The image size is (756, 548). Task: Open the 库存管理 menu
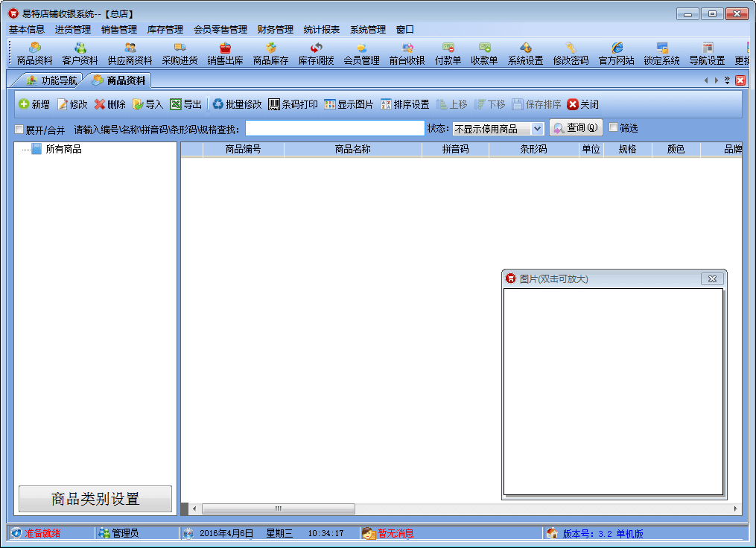pos(165,30)
